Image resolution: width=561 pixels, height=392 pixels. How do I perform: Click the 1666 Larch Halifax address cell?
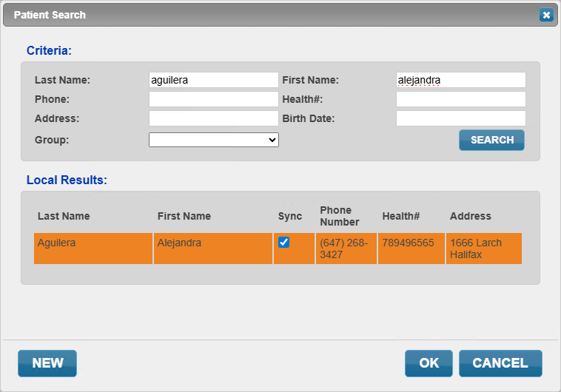[484, 249]
